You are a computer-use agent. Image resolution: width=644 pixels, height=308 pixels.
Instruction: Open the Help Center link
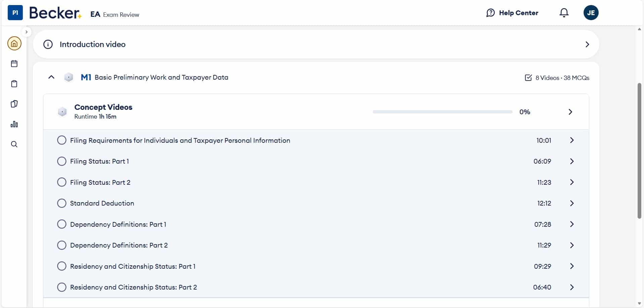tap(512, 13)
